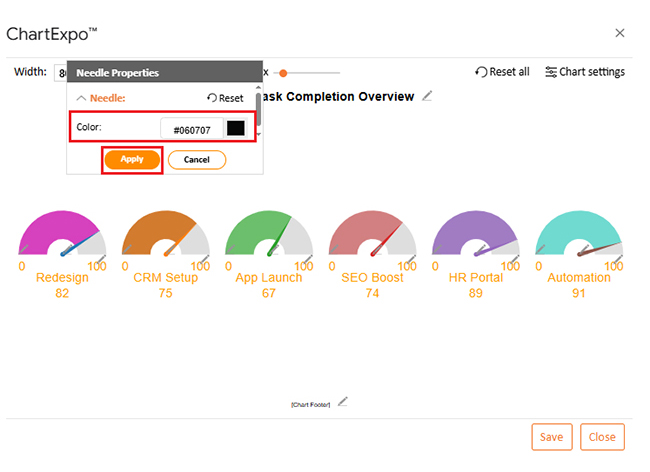
Task: Click the edit pencil on the Automation gauge
Action: pos(617,258)
